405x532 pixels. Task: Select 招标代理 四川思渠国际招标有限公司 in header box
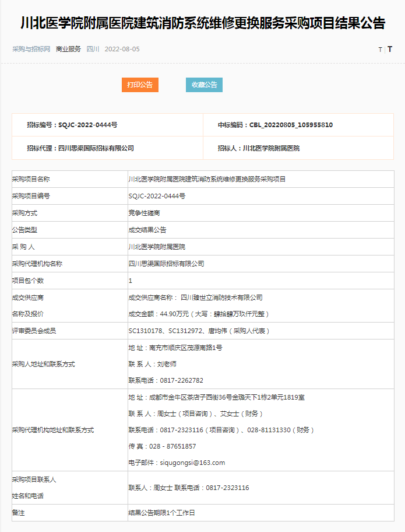coord(80,148)
